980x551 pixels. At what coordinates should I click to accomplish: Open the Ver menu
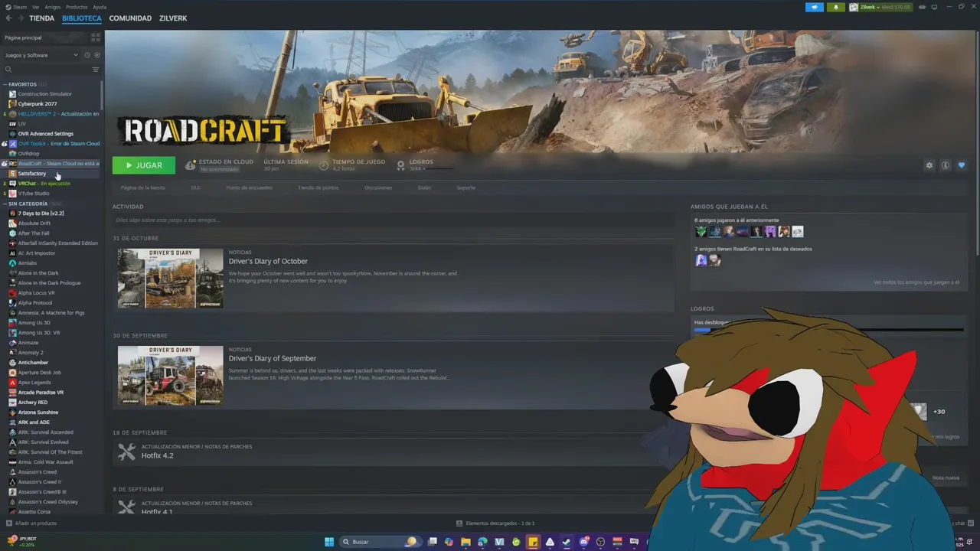pos(36,7)
